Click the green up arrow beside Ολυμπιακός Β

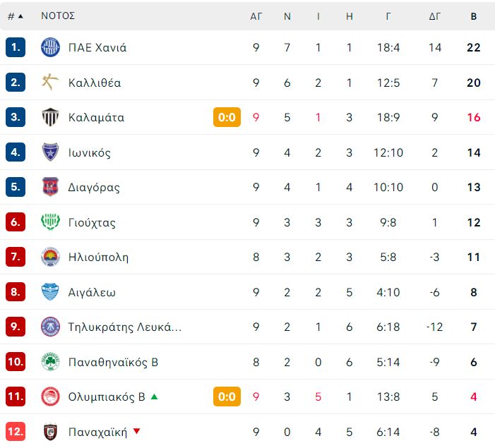click(x=154, y=396)
